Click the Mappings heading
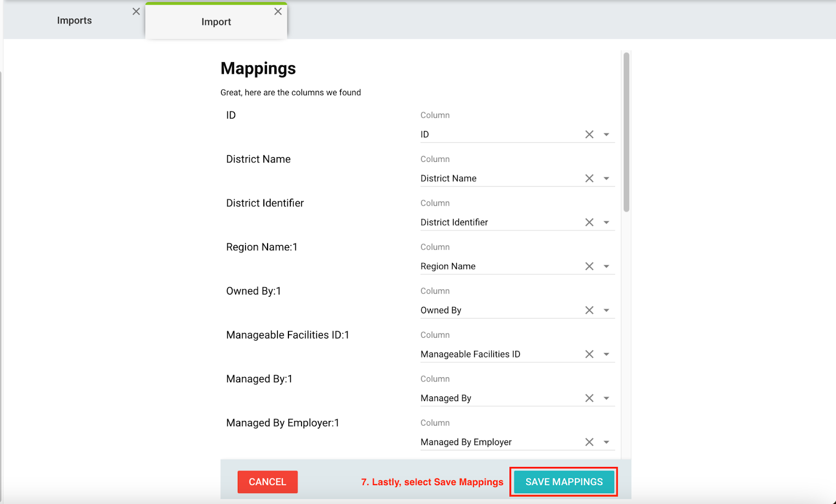Image resolution: width=836 pixels, height=504 pixels. 258,68
